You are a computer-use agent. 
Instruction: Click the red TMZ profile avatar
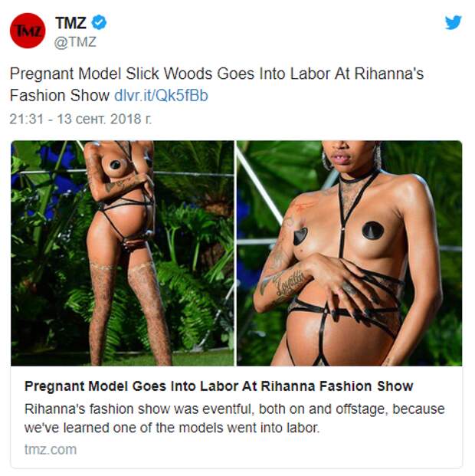pos(28,31)
